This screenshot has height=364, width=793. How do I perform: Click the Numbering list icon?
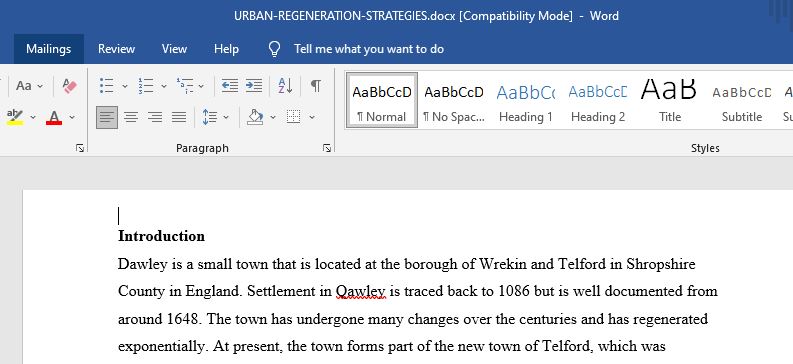click(x=146, y=86)
